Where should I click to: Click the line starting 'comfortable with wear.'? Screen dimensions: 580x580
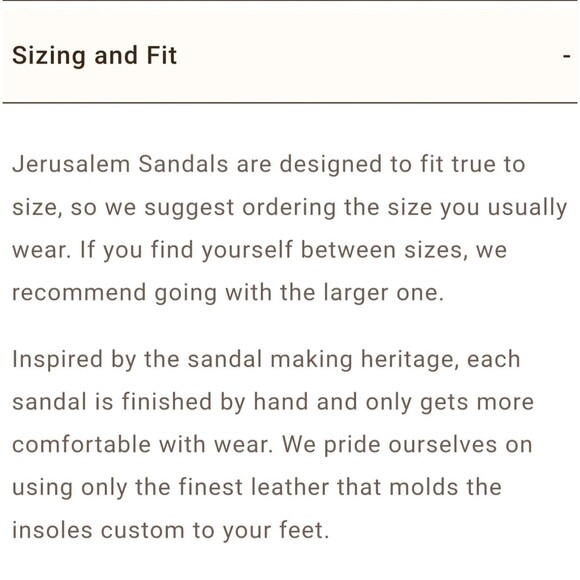(272, 445)
